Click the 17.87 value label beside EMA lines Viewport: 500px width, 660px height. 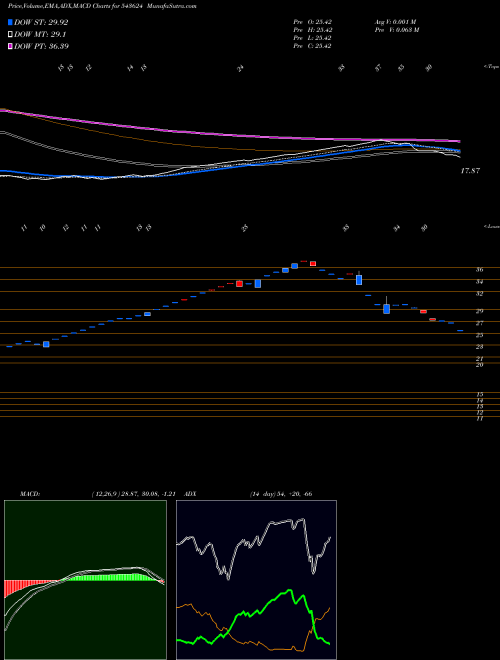470,171
